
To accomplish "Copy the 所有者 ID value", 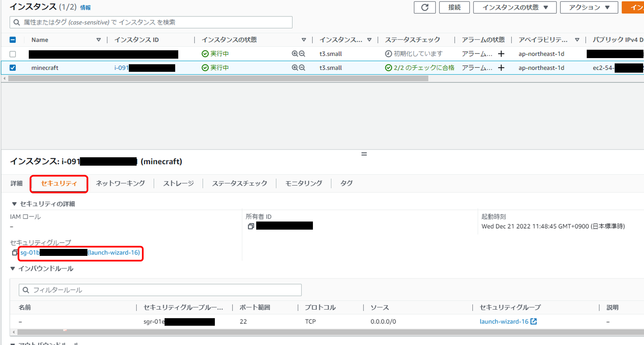I will coord(251,226).
